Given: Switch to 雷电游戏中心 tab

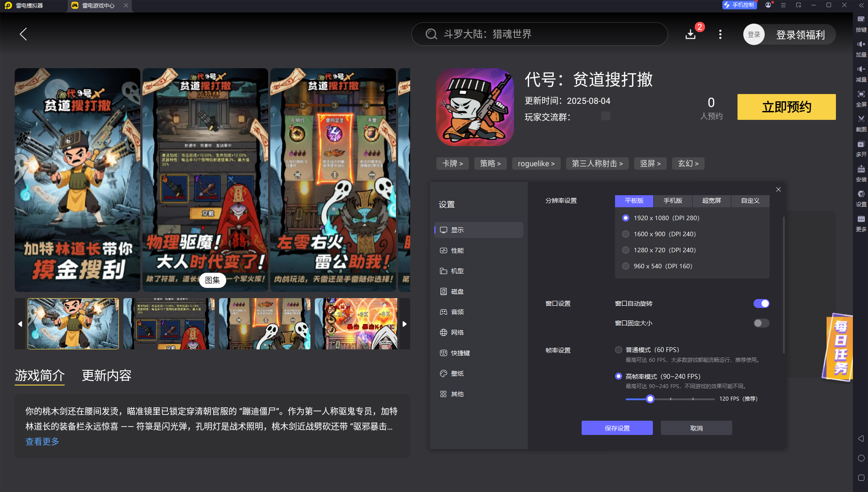Looking at the screenshot, I should (x=98, y=5).
